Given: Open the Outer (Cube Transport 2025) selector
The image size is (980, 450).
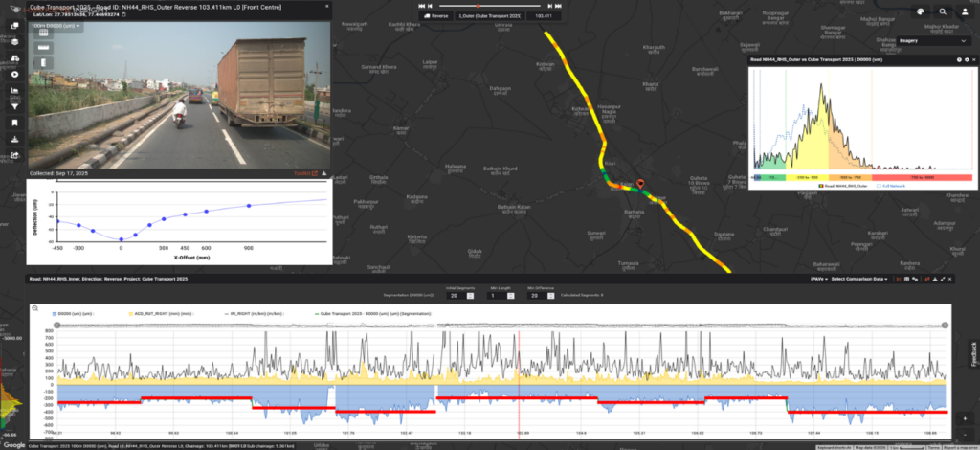Looking at the screenshot, I should (489, 16).
